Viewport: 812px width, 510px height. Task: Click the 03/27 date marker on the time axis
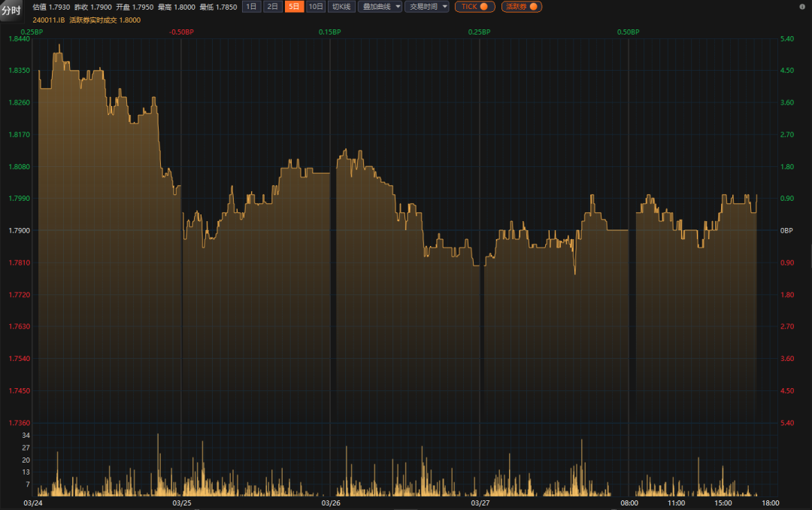[480, 502]
